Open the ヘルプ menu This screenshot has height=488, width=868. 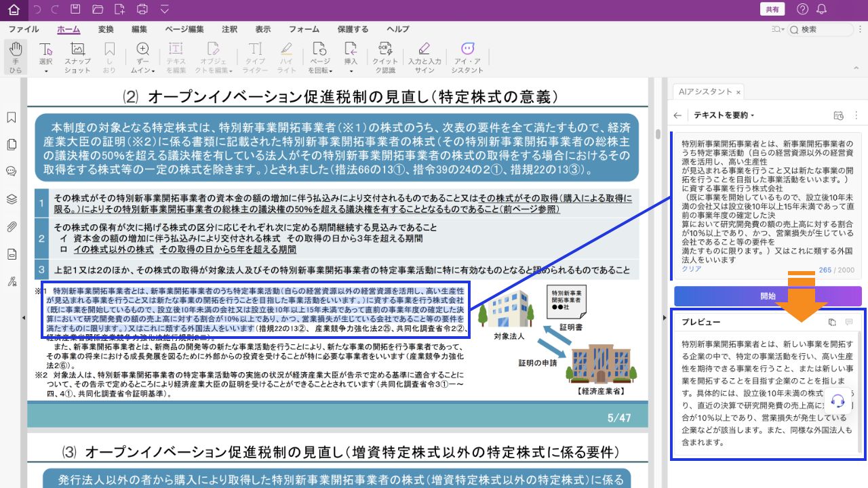(x=398, y=29)
